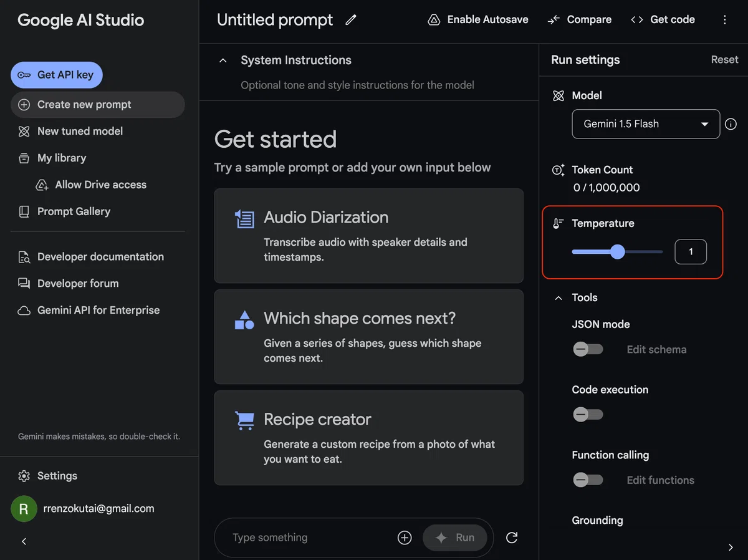
Task: Collapse the Tools section chevron
Action: tap(559, 298)
